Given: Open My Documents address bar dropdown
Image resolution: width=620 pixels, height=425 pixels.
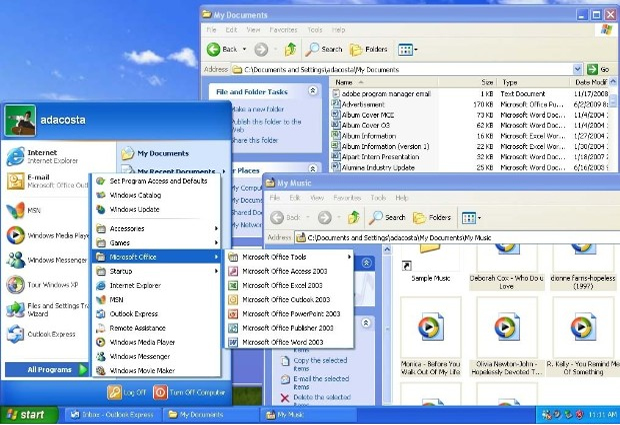Looking at the screenshot, I should pos(577,70).
